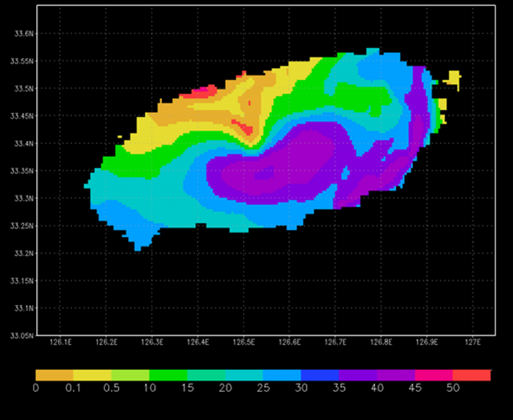Click the yellow 0.1 to 0.5 legend swatch
513x420 pixels.
click(92, 375)
